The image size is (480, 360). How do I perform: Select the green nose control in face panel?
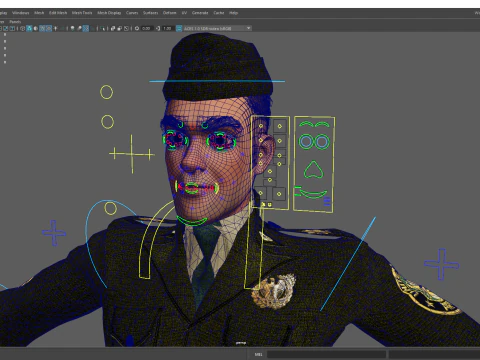(x=313, y=170)
